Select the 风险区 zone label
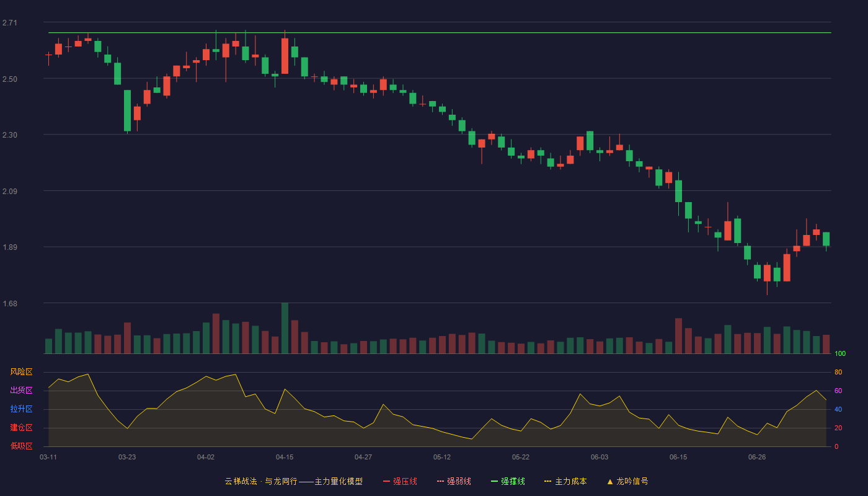The image size is (868, 496). (21, 372)
